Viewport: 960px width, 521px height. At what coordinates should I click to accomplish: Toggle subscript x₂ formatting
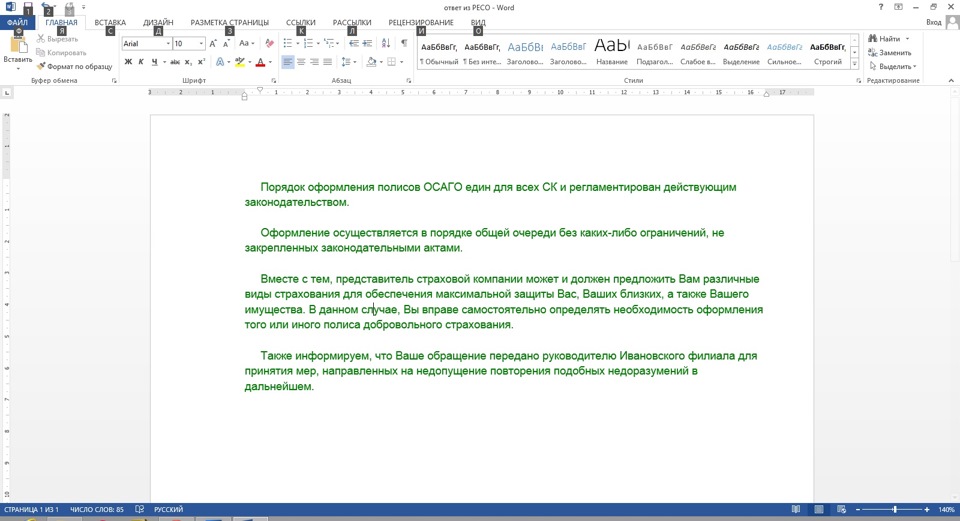pyautogui.click(x=188, y=62)
